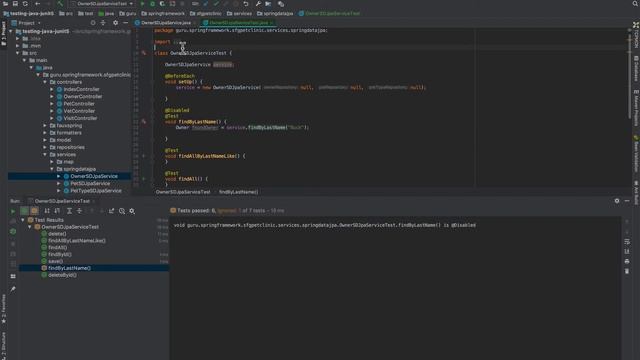Run configuration green play icon in top toolbar
This screenshot has height=360, width=640.
pyautogui.click(x=142, y=4)
